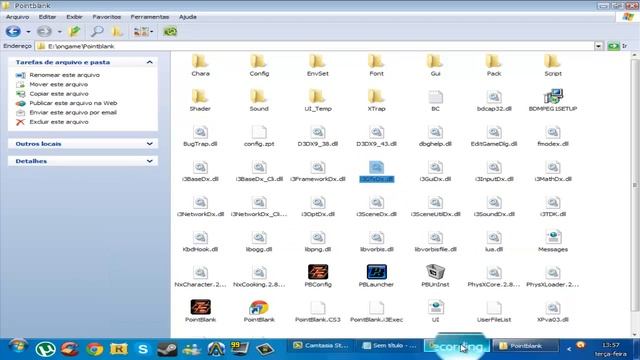Select the Messages file icon
The height and width of the screenshot is (360, 640).
(x=553, y=241)
